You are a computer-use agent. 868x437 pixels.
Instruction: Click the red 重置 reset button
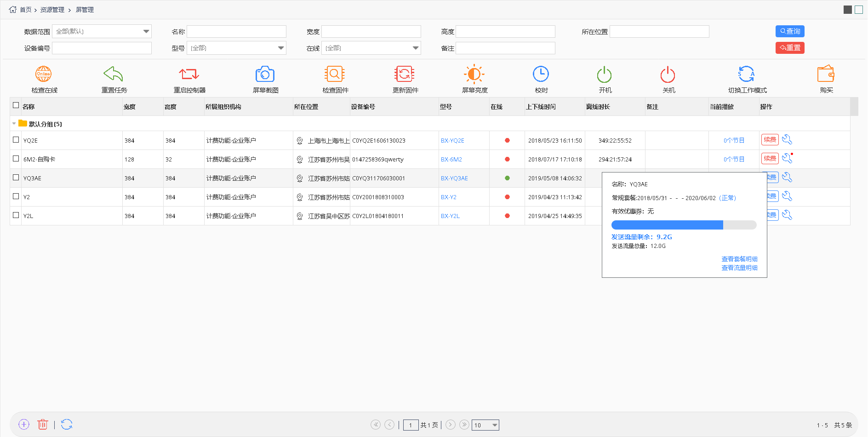tap(790, 48)
